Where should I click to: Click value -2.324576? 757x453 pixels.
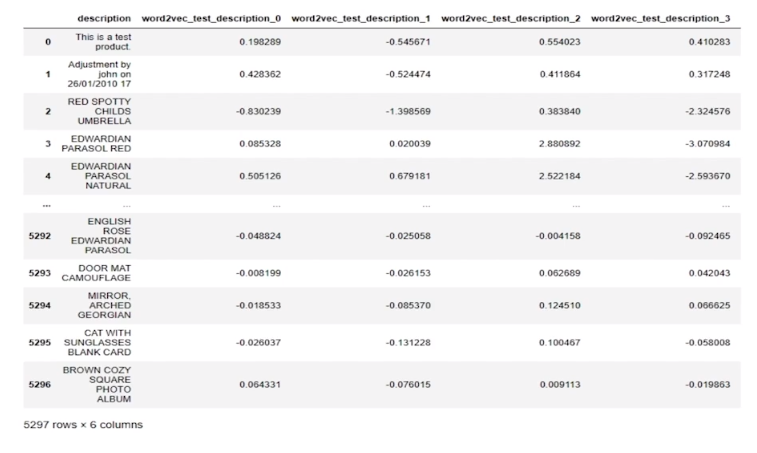click(708, 112)
